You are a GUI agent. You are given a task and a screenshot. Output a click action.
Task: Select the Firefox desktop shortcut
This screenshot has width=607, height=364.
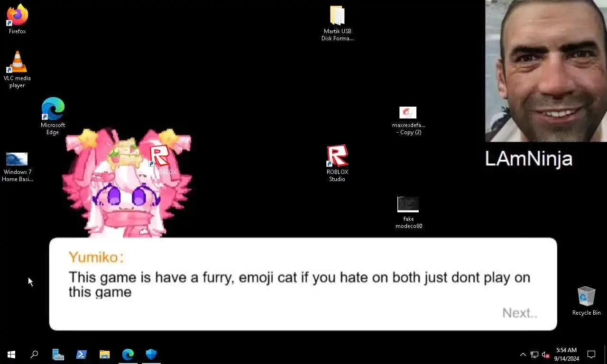(18, 19)
